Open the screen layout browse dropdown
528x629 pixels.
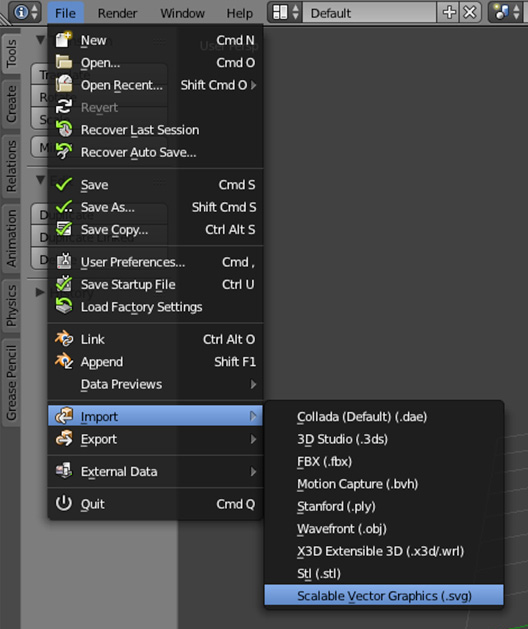click(x=284, y=12)
